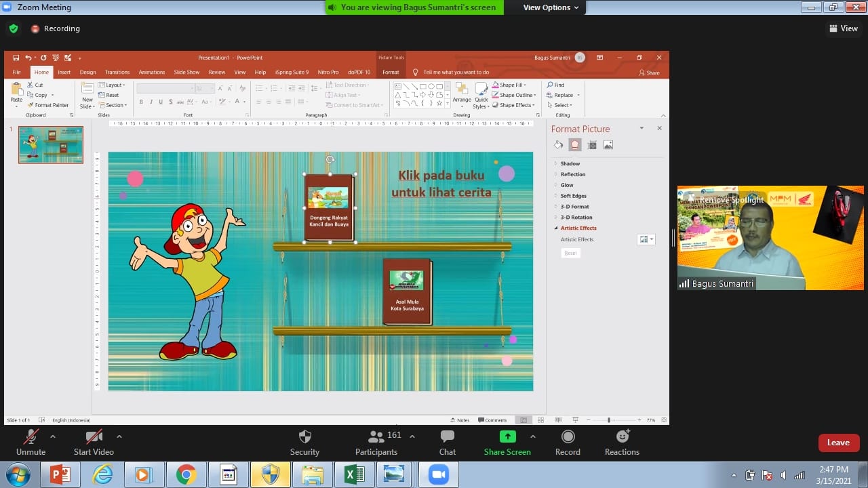Click Zoom View button at top right

coord(844,28)
